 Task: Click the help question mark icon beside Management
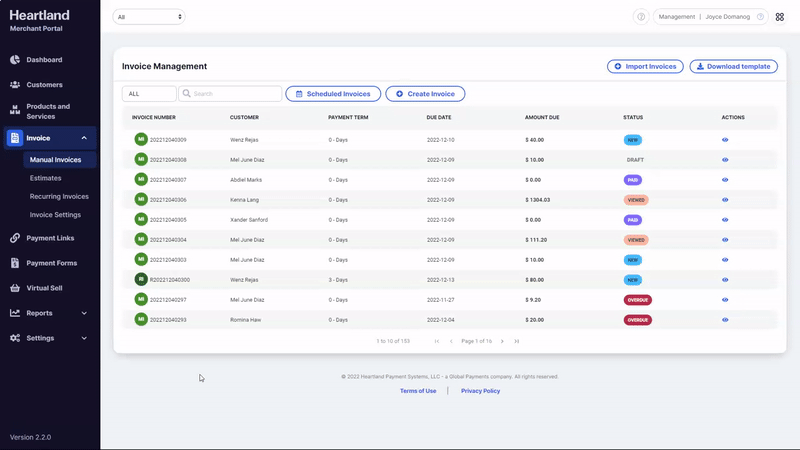(641, 17)
